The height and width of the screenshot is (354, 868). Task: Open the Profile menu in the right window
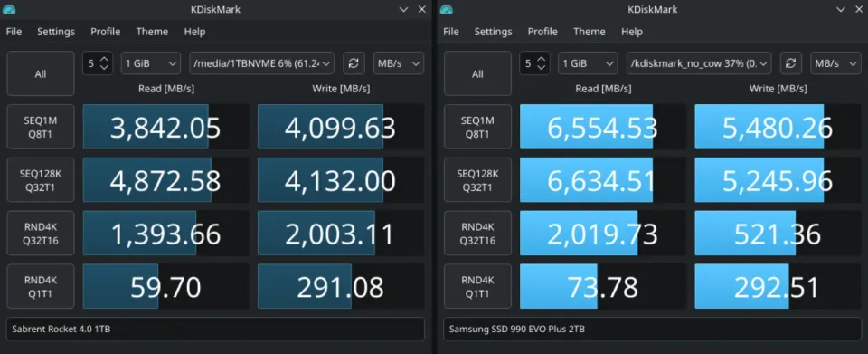click(542, 32)
